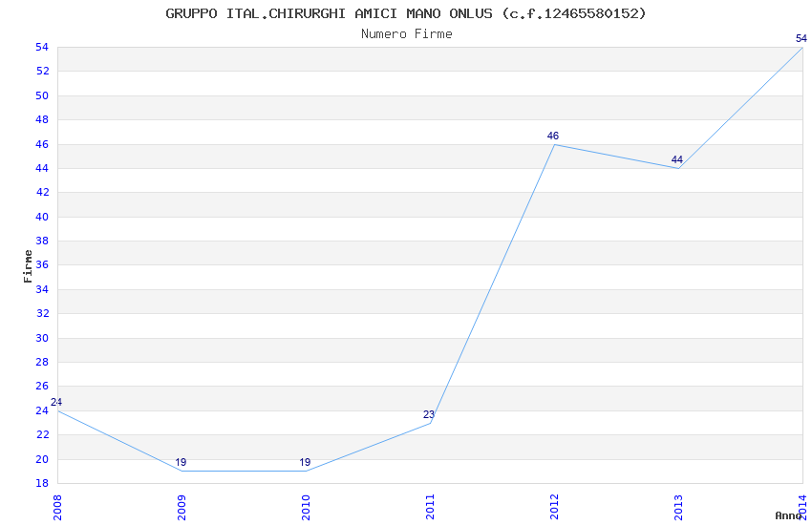The height and width of the screenshot is (525, 812).
Task: Click y-axis tick 30
Action: (x=42, y=338)
